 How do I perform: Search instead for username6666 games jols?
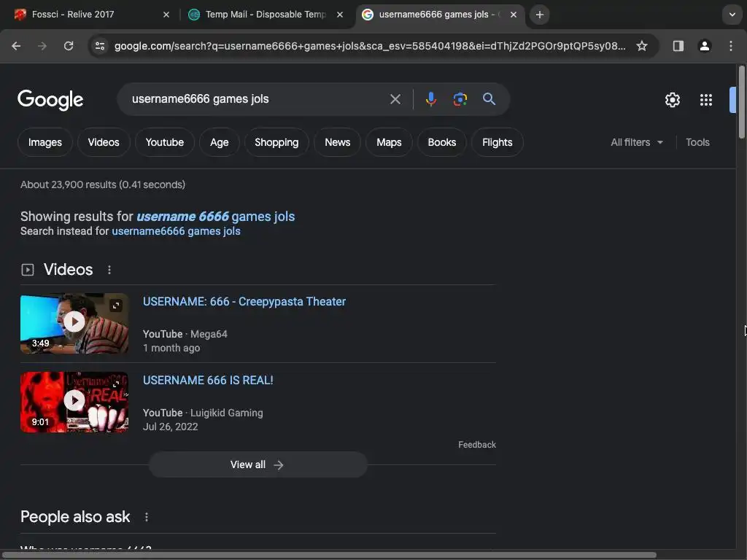coord(177,231)
